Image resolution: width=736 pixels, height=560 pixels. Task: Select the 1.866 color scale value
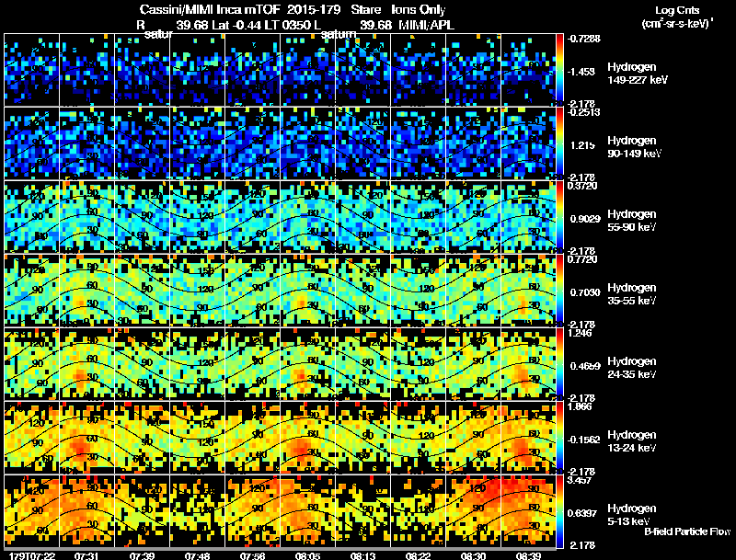point(580,406)
